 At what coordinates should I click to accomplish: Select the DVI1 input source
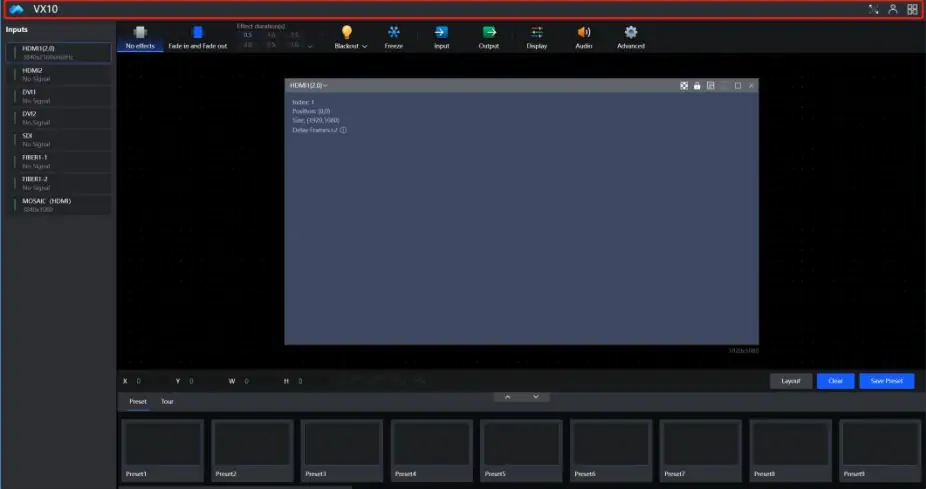click(58, 96)
